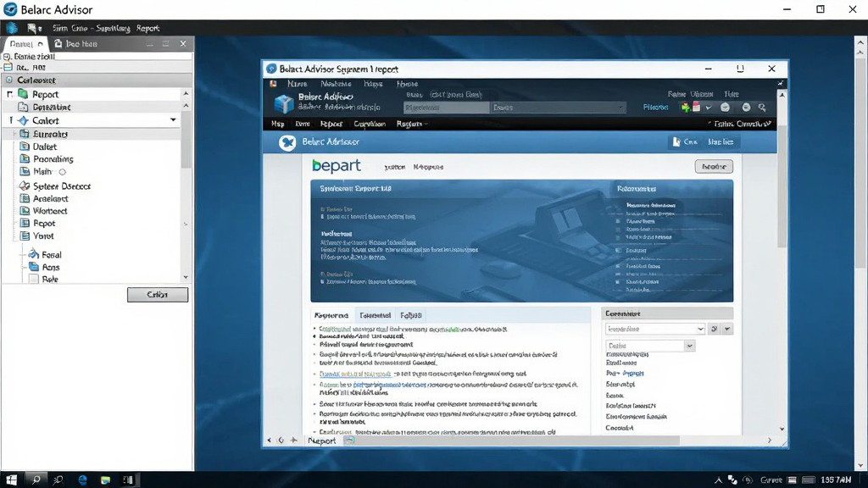
Task: Open the wide dropdown in report header toolbar
Action: click(x=558, y=108)
